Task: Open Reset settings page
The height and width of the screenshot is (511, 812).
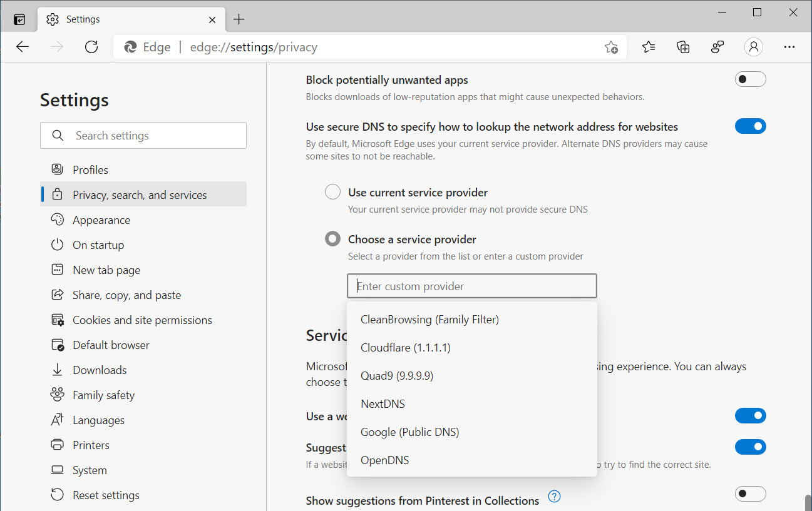Action: point(143,495)
